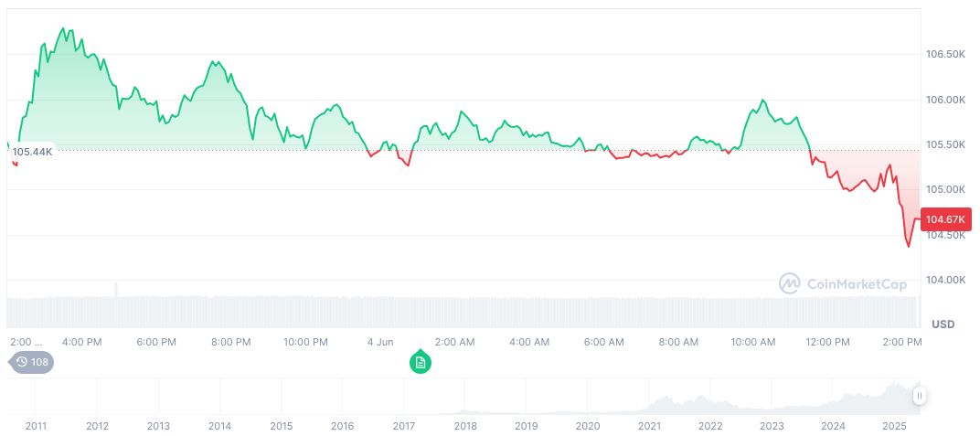Select 2021 on the overview timeline
This screenshot has width=980, height=436.
pos(649,426)
